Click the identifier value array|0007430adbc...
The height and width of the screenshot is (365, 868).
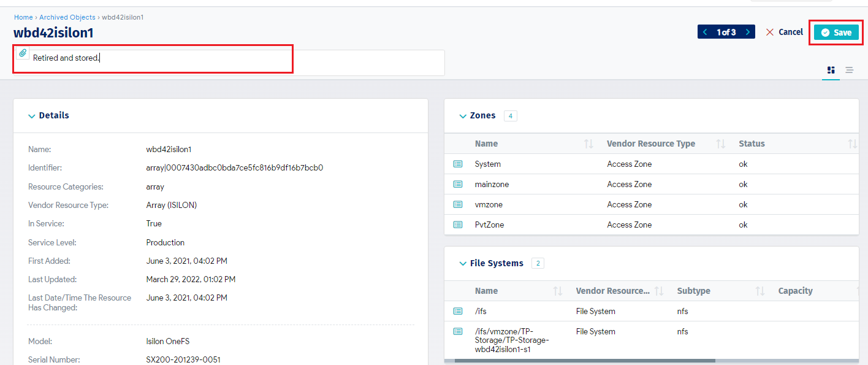tap(235, 167)
